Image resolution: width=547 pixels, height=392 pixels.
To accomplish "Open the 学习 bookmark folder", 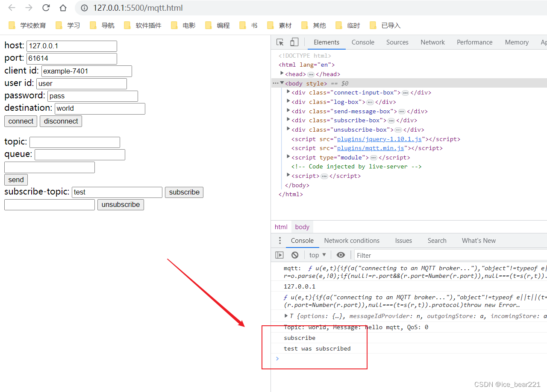I will click(x=68, y=25).
